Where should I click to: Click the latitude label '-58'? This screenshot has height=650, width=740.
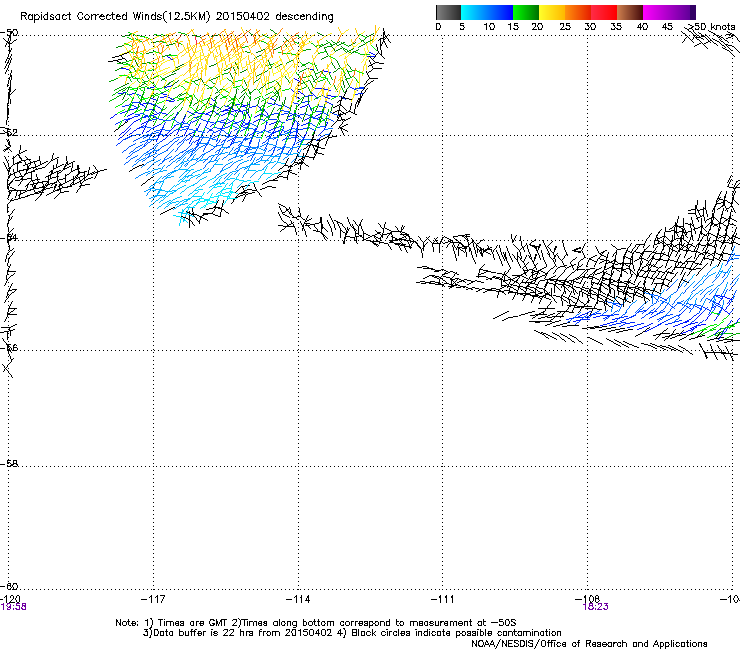[9, 464]
